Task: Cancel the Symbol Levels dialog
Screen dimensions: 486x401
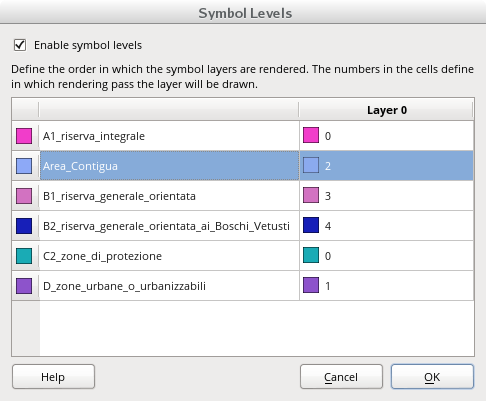Action: pos(341,377)
